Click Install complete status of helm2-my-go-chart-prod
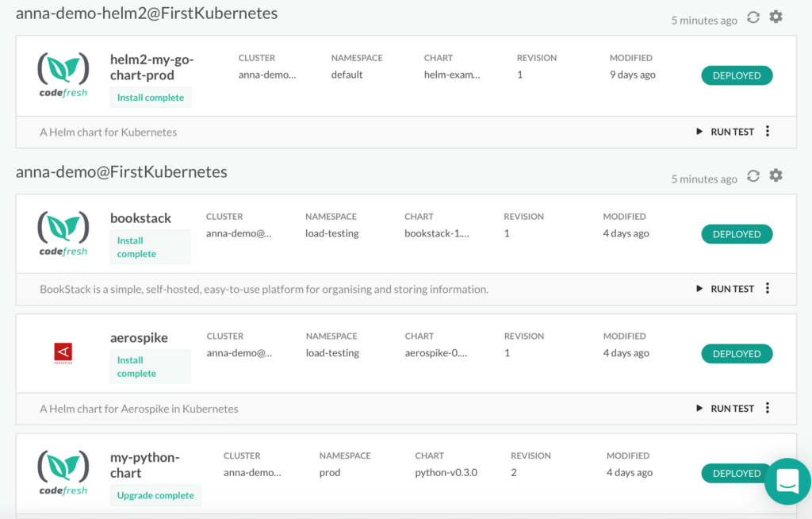The image size is (812, 519). 151,98
